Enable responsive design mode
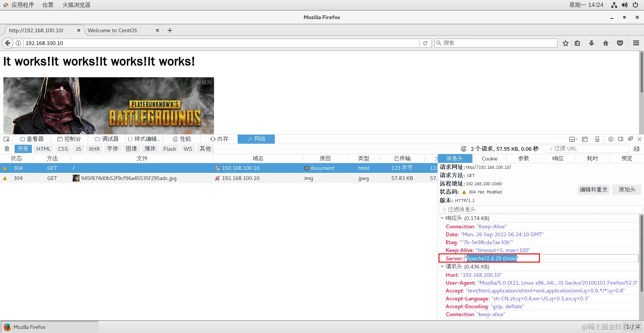 click(597, 139)
